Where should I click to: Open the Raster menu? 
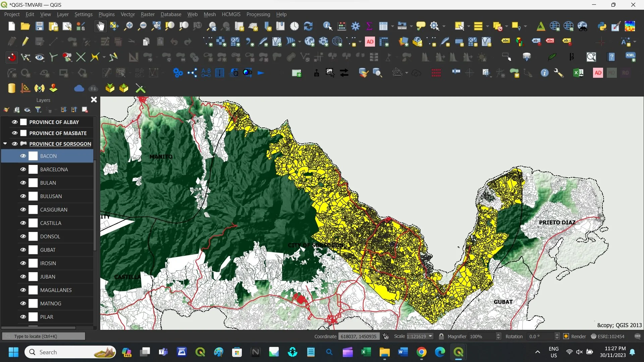coord(147,14)
